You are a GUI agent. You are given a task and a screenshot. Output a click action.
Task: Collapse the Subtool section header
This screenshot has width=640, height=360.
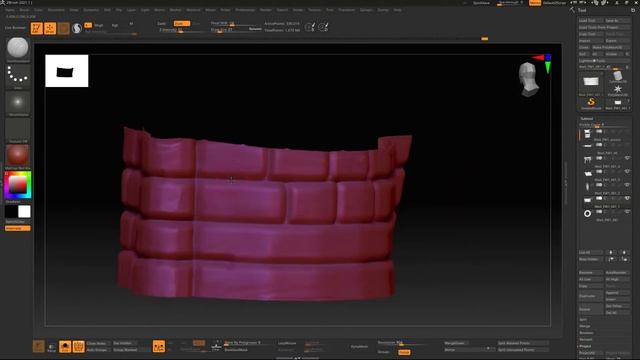pyautogui.click(x=587, y=119)
